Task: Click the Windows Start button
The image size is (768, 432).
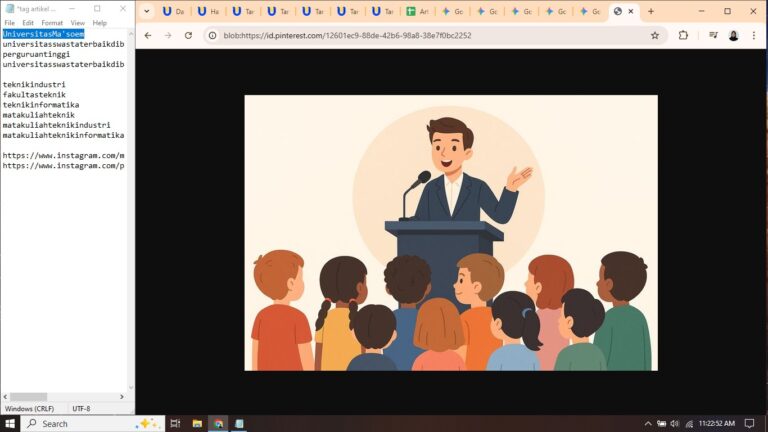Action: click(x=10, y=424)
